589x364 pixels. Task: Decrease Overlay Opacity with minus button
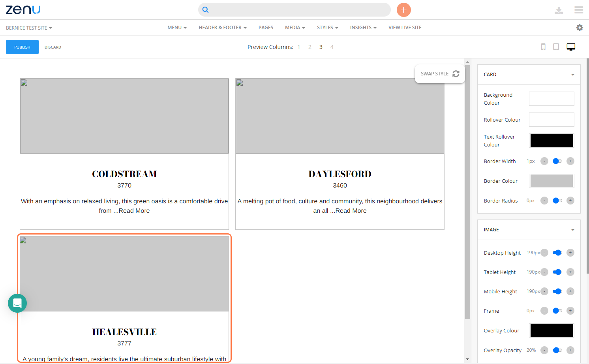click(544, 350)
